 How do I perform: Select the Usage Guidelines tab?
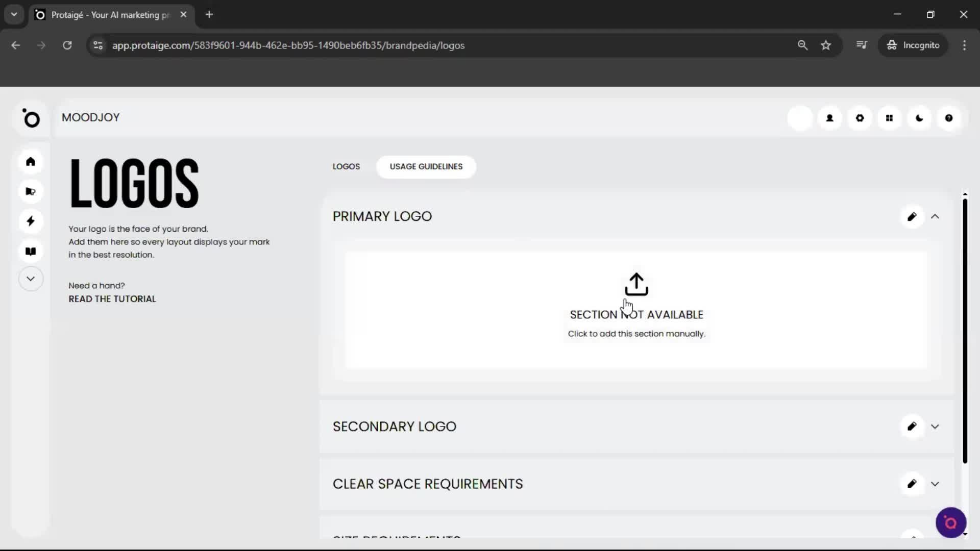426,167
